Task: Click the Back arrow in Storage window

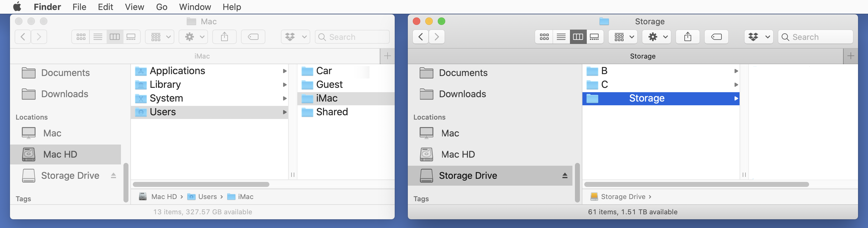Action: (421, 37)
